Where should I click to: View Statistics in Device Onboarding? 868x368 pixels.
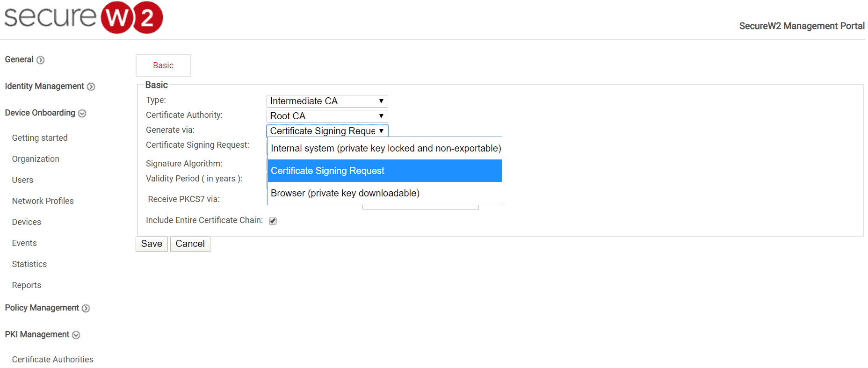tap(29, 264)
